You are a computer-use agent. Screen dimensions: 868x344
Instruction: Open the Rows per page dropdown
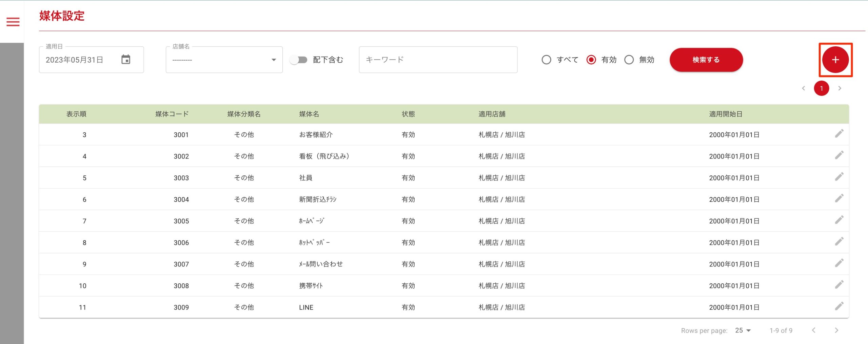pyautogui.click(x=743, y=330)
